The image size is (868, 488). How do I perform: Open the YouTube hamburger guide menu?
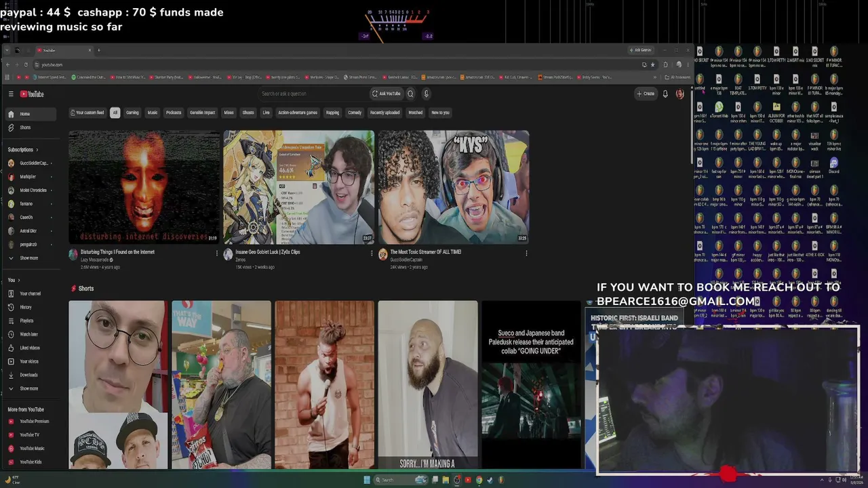click(11, 94)
